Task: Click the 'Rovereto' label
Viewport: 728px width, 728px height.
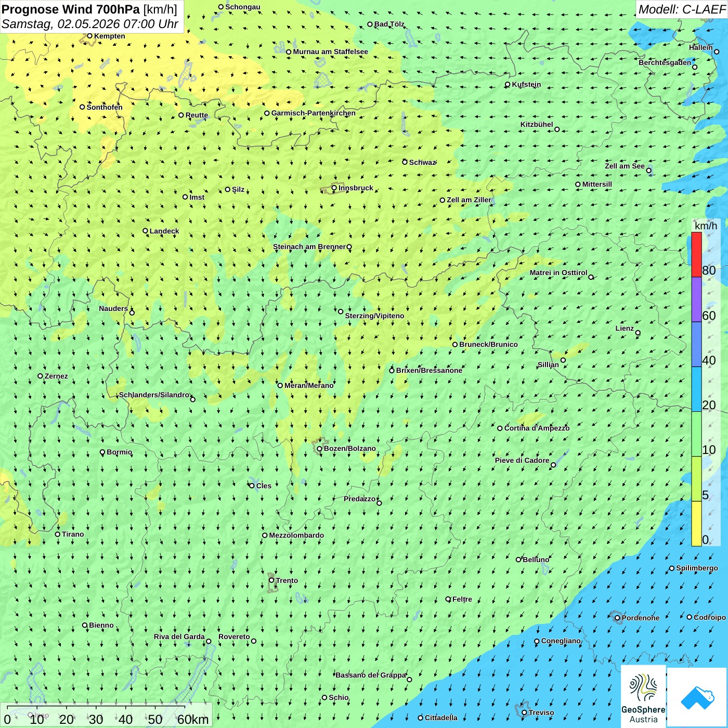Action: click(234, 636)
